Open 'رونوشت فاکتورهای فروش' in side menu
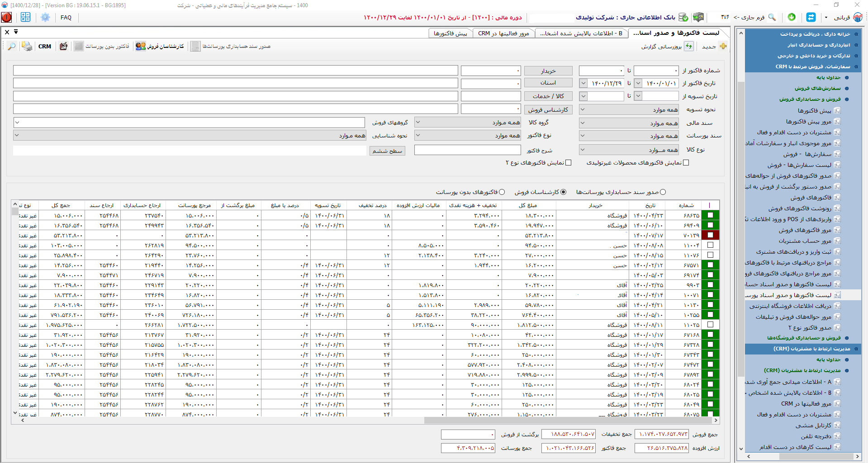This screenshot has width=868, height=463. (x=800, y=208)
